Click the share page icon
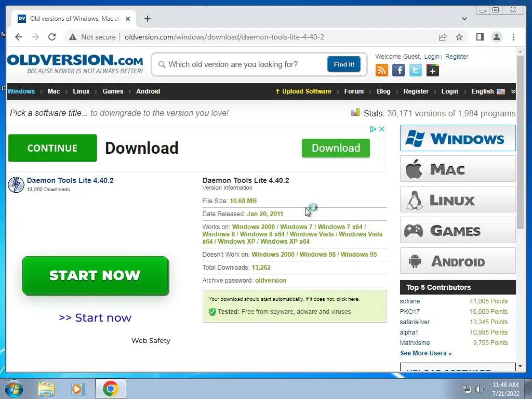 (443, 37)
